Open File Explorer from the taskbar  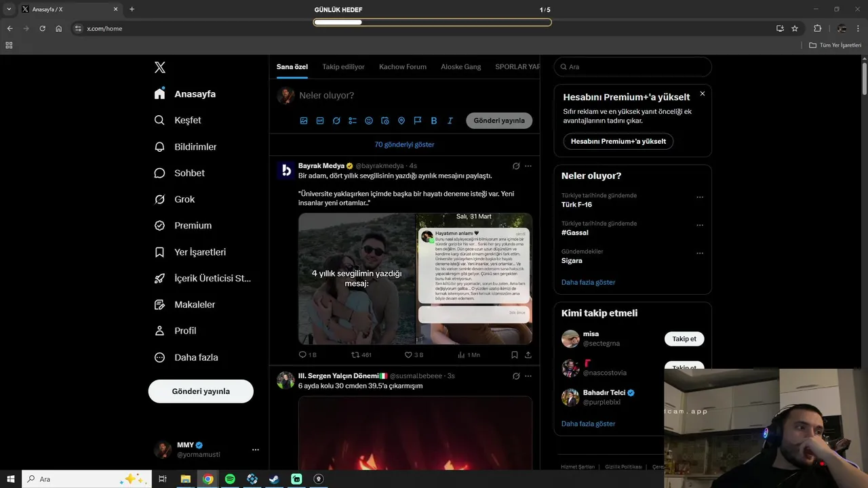point(185,479)
